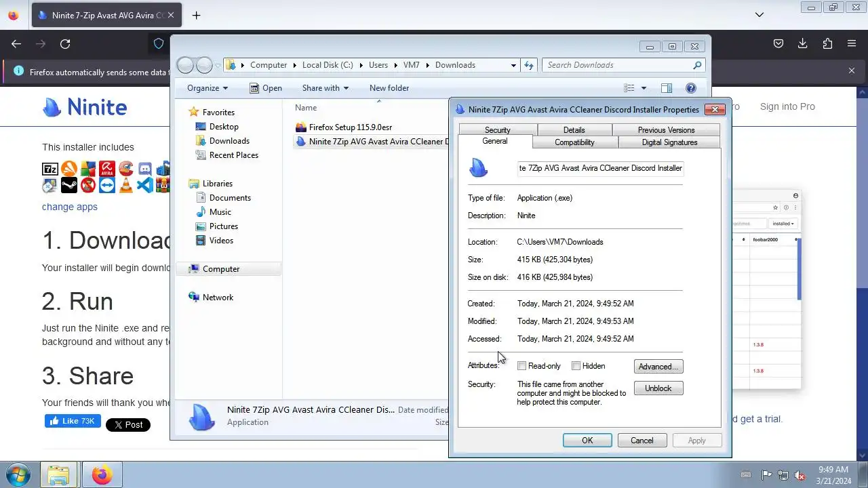Open Firefox hamburger application menu
Viewport: 868px width, 488px height.
click(x=852, y=43)
